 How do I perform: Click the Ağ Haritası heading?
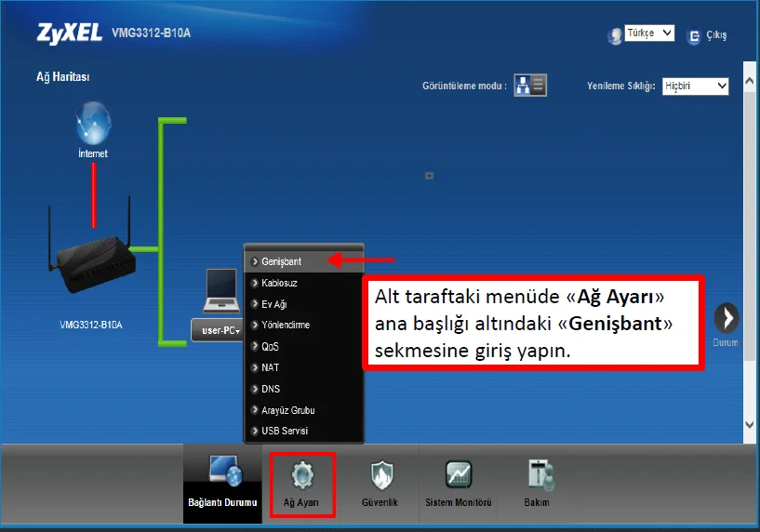click(x=63, y=76)
